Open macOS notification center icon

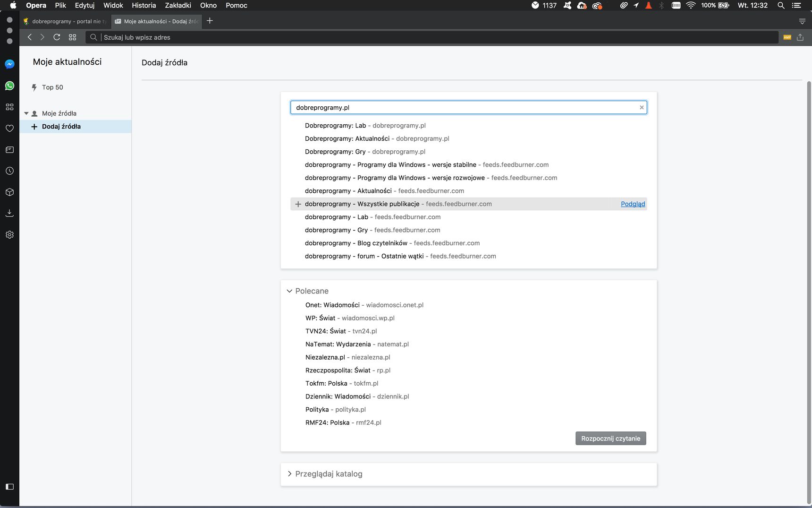797,5
